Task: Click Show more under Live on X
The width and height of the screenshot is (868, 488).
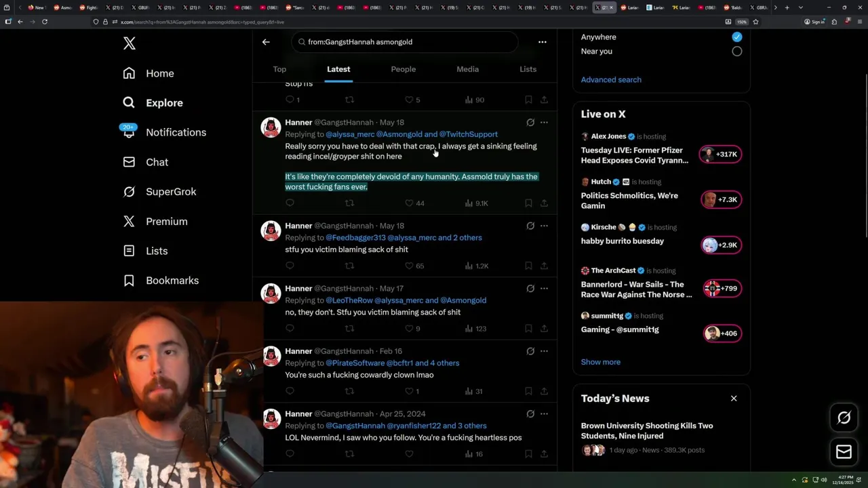Action: pyautogui.click(x=601, y=362)
